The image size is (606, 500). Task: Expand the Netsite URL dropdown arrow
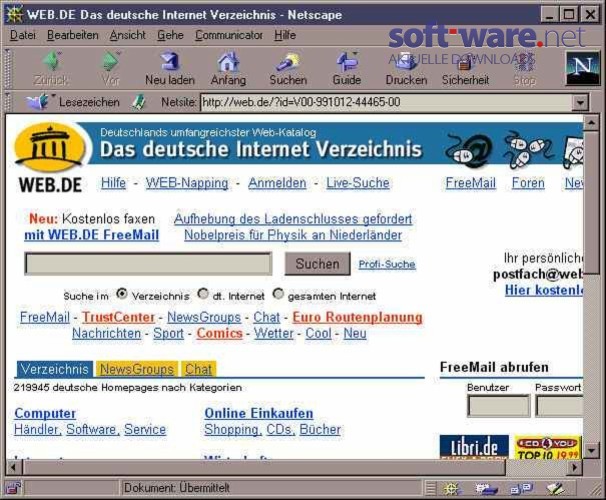tap(580, 103)
